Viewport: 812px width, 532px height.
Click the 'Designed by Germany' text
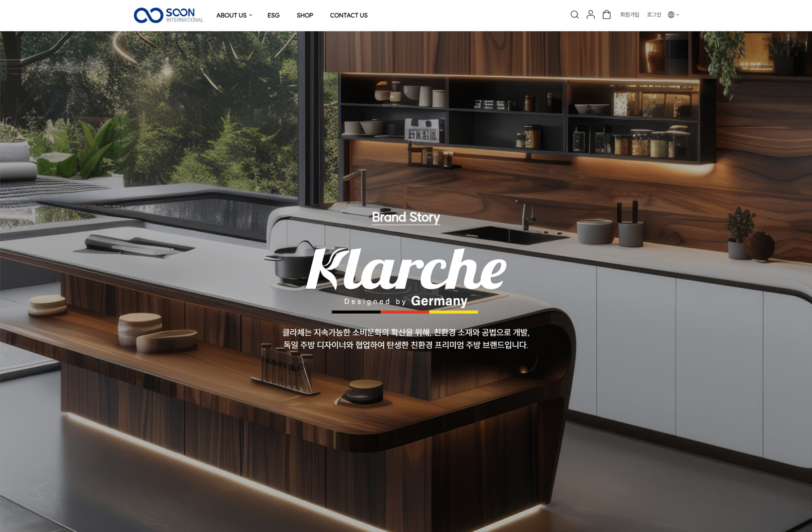pos(406,301)
